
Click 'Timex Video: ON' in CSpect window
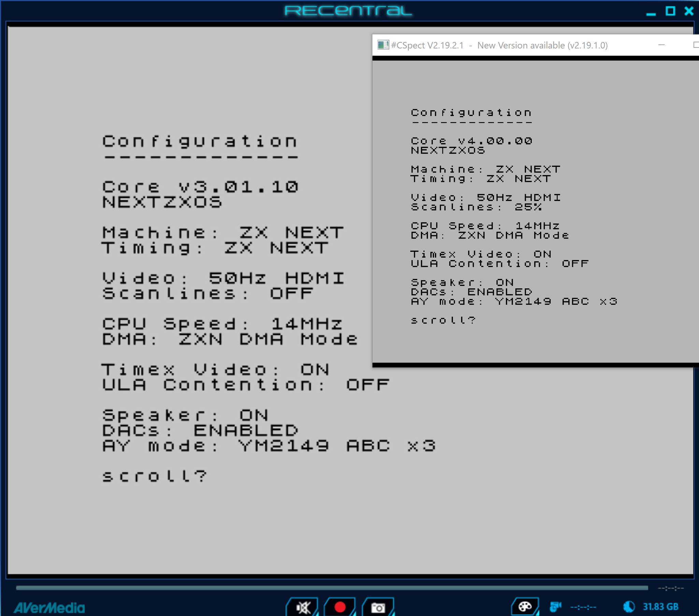[481, 254]
